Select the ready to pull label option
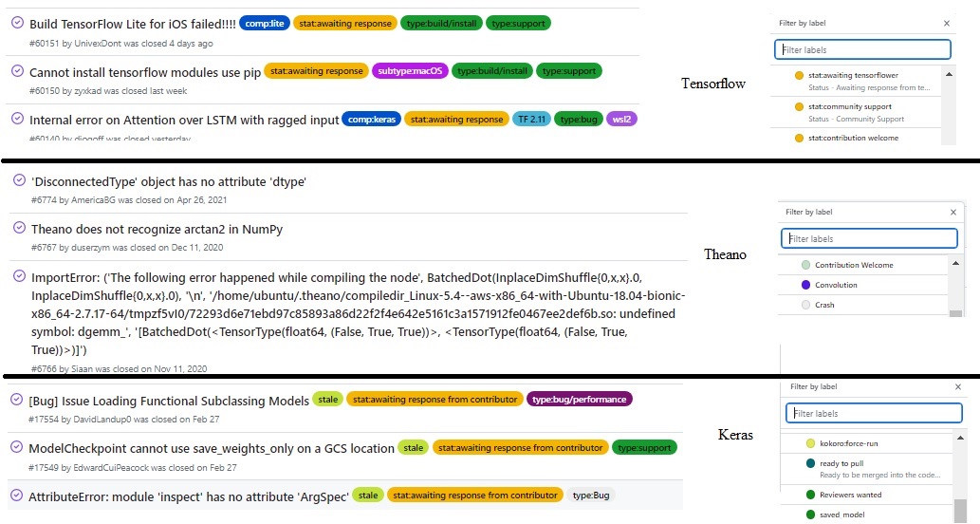 point(867,469)
